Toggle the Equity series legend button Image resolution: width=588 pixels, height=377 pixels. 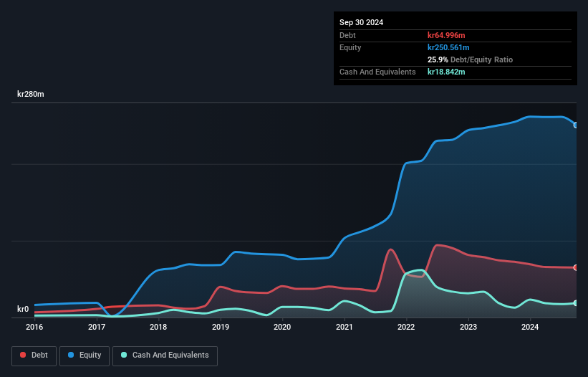tap(85, 355)
